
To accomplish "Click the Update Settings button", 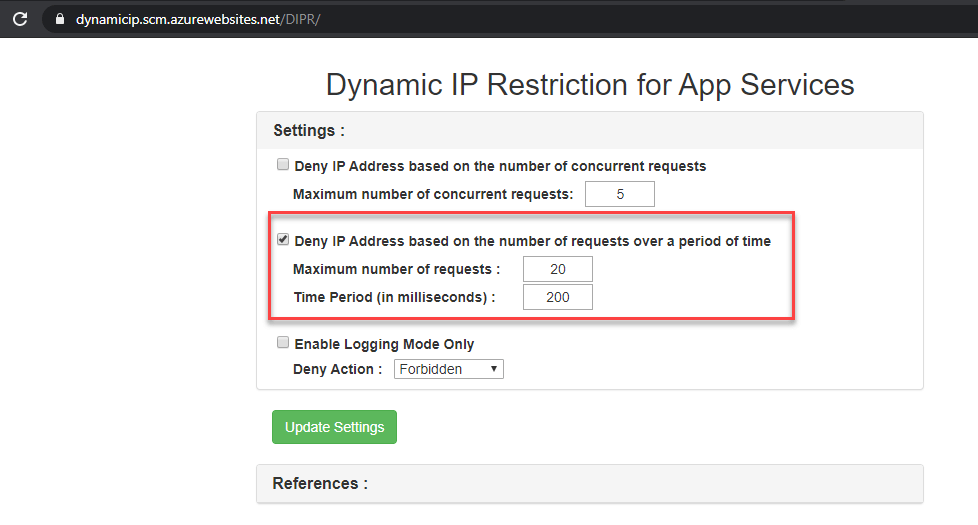I will (x=334, y=427).
